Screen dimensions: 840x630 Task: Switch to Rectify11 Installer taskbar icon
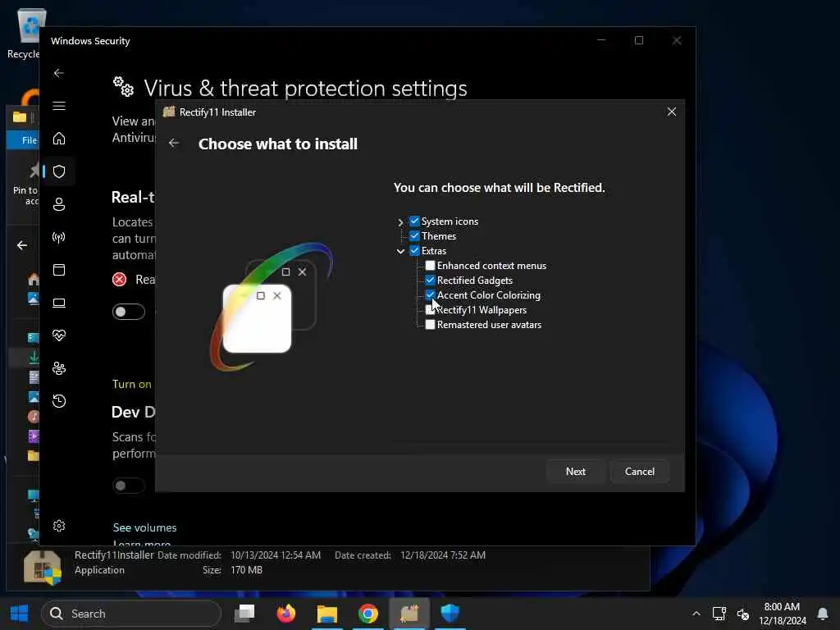point(409,614)
